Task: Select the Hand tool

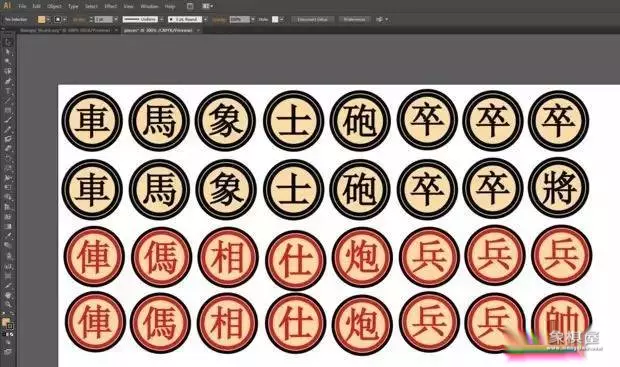Action: tap(8, 295)
